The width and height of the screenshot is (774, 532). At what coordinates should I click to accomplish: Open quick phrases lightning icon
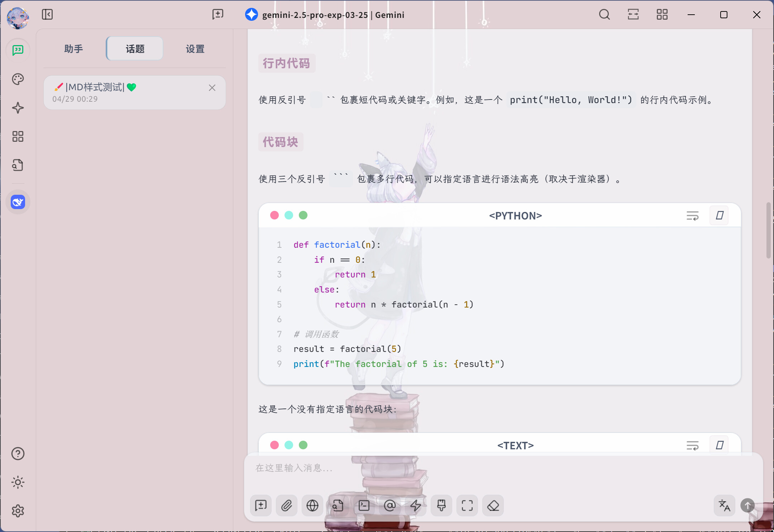[x=416, y=506]
